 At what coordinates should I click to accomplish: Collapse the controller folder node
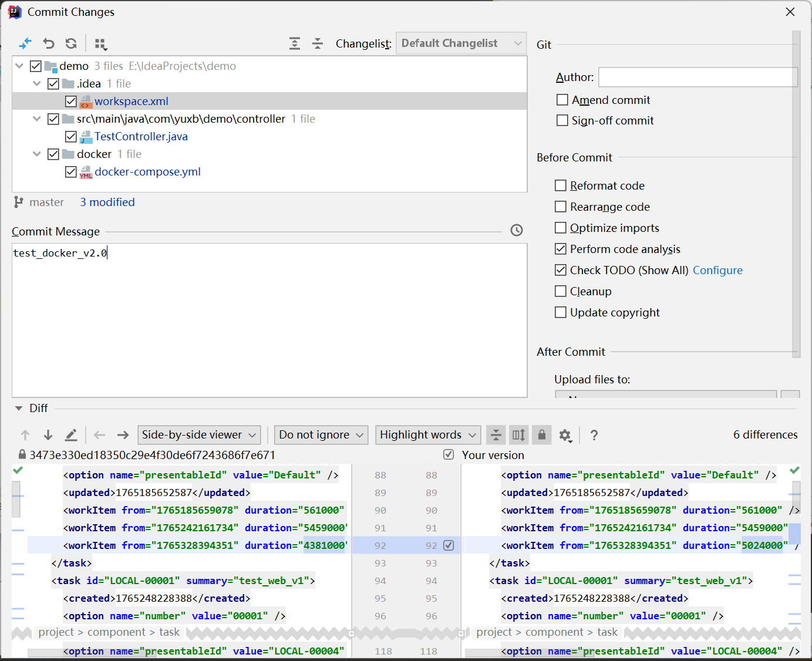37,119
